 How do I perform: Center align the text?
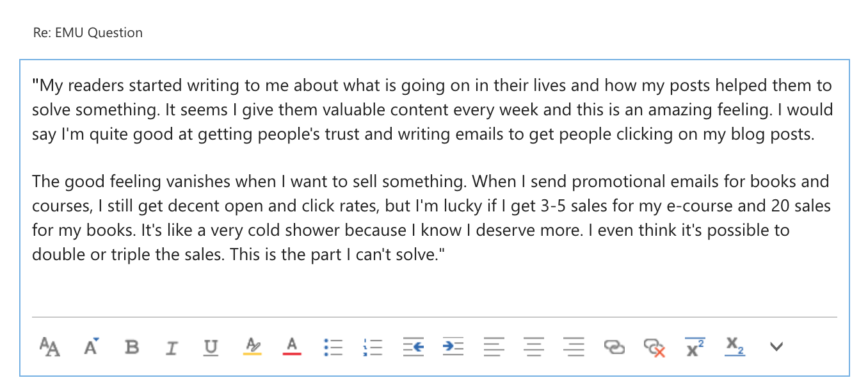point(534,347)
